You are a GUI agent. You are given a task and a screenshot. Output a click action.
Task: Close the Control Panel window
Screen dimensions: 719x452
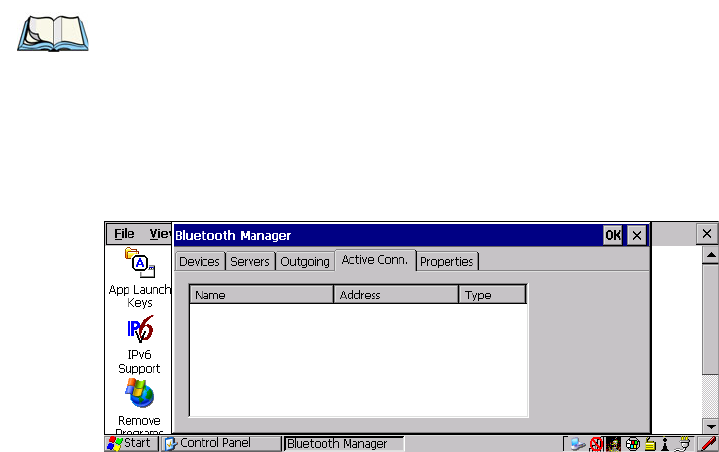click(707, 234)
